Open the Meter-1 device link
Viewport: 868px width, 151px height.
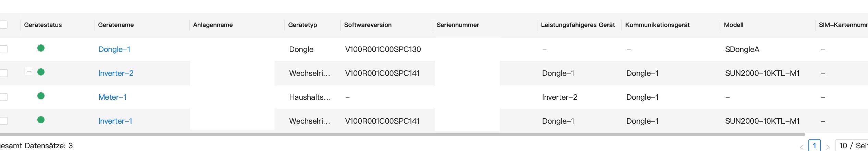[112, 97]
